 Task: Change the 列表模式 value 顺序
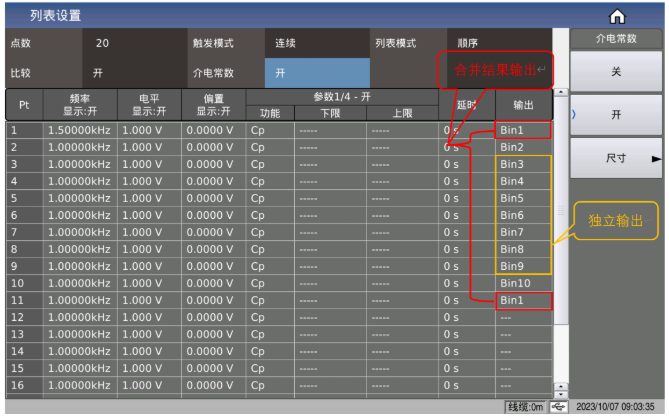499,43
